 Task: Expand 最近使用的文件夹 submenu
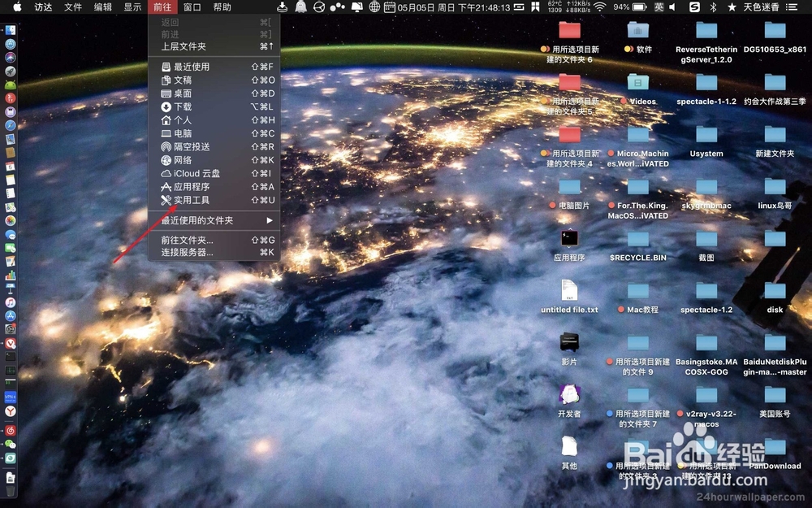[214, 220]
